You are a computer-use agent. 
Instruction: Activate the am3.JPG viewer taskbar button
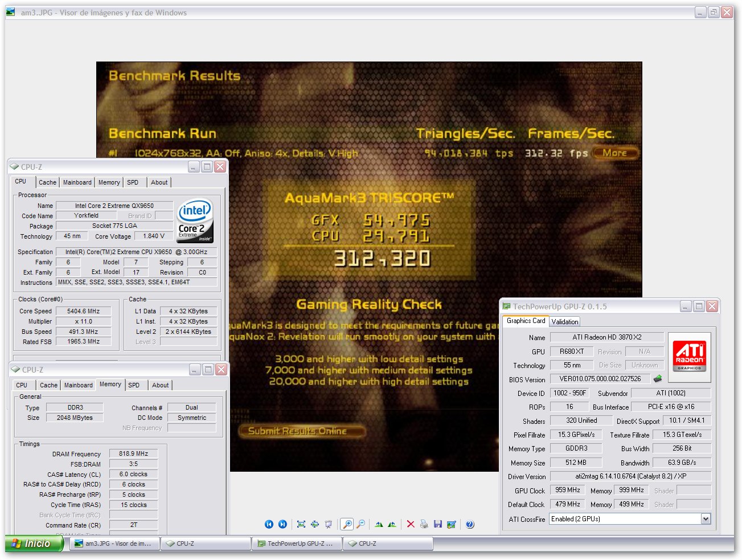[114, 543]
